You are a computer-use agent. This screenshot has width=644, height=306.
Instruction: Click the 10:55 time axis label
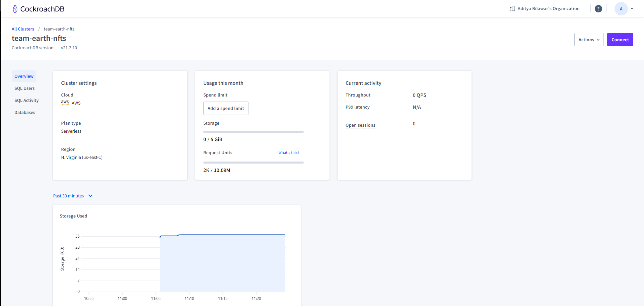pos(89,299)
